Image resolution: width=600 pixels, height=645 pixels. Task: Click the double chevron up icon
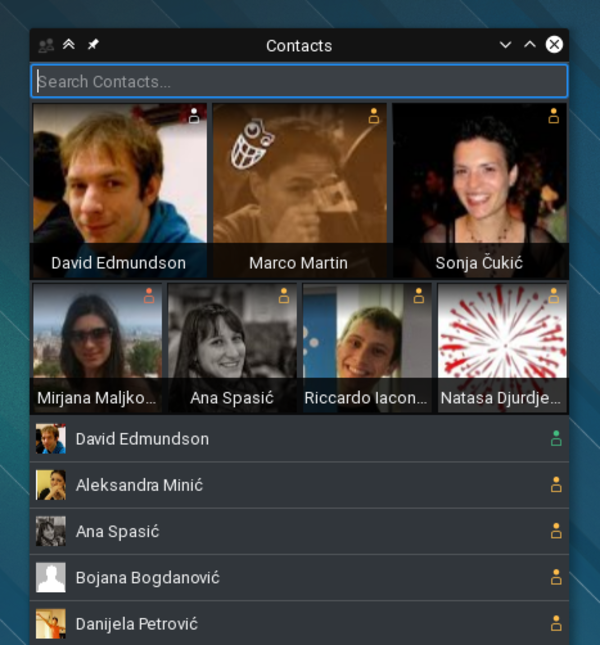point(69,44)
